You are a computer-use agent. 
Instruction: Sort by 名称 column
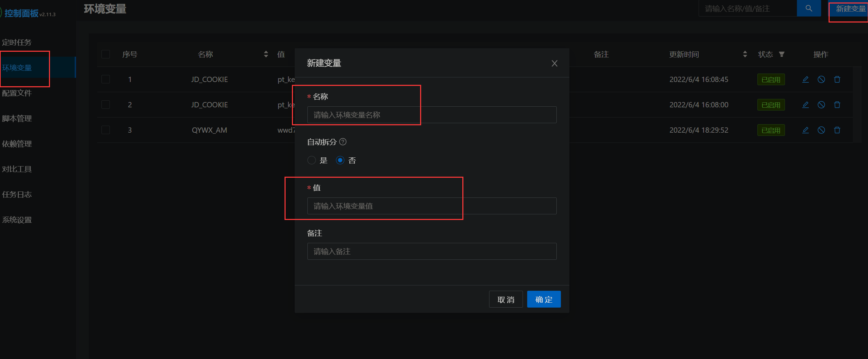[x=266, y=54]
